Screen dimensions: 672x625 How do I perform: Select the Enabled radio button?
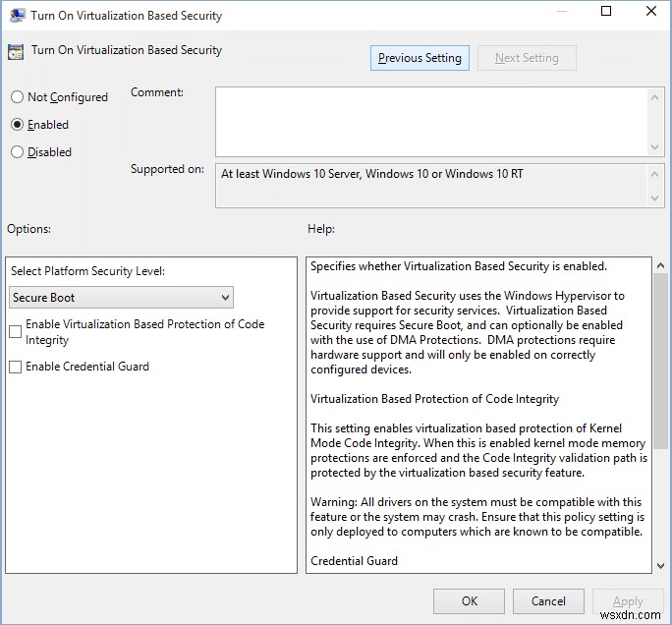pyautogui.click(x=17, y=125)
